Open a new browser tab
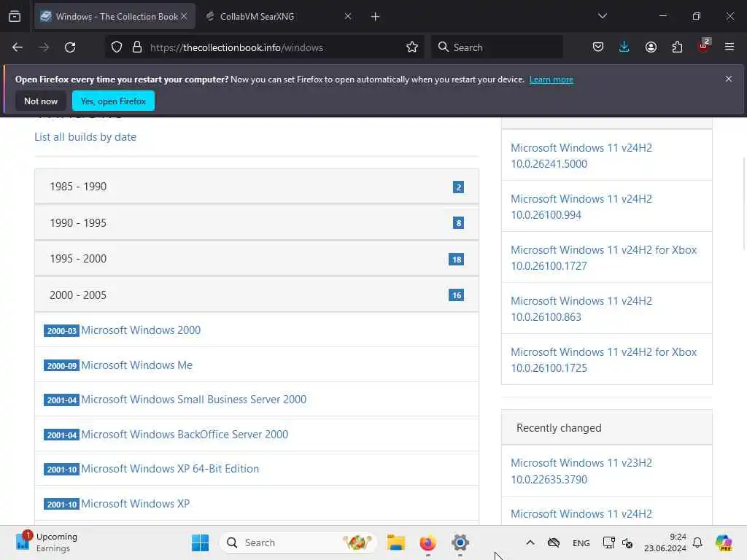The height and width of the screenshot is (560, 747). 376,17
